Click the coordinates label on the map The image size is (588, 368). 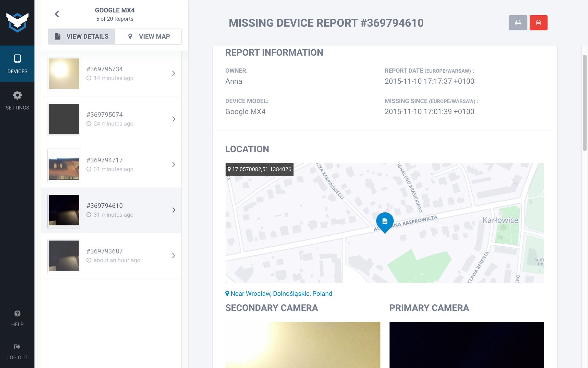tap(259, 169)
